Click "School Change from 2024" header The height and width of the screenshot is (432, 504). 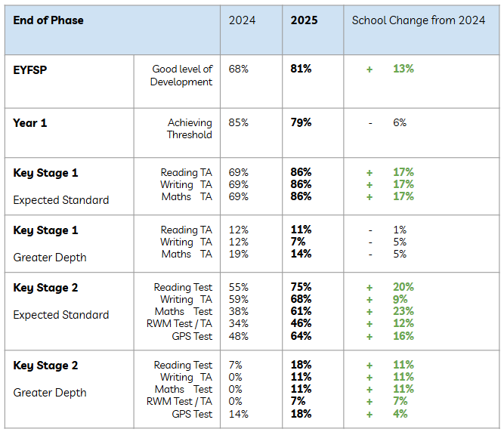418,20
